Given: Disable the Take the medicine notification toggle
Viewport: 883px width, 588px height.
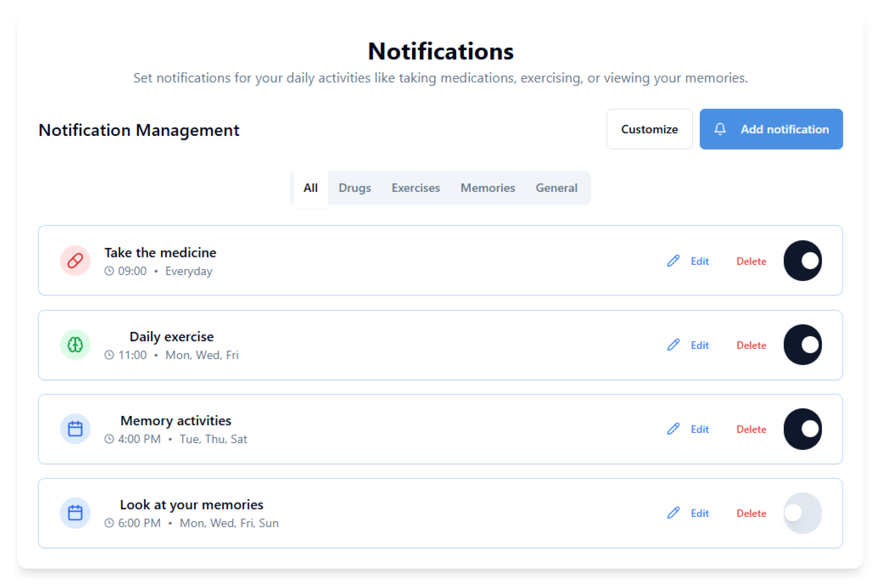Looking at the screenshot, I should coord(802,261).
